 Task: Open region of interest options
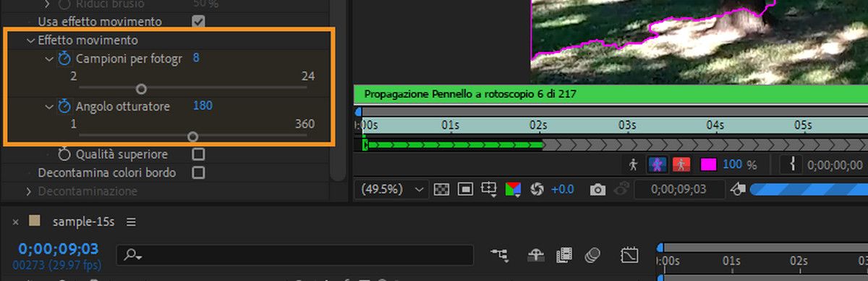tap(490, 190)
